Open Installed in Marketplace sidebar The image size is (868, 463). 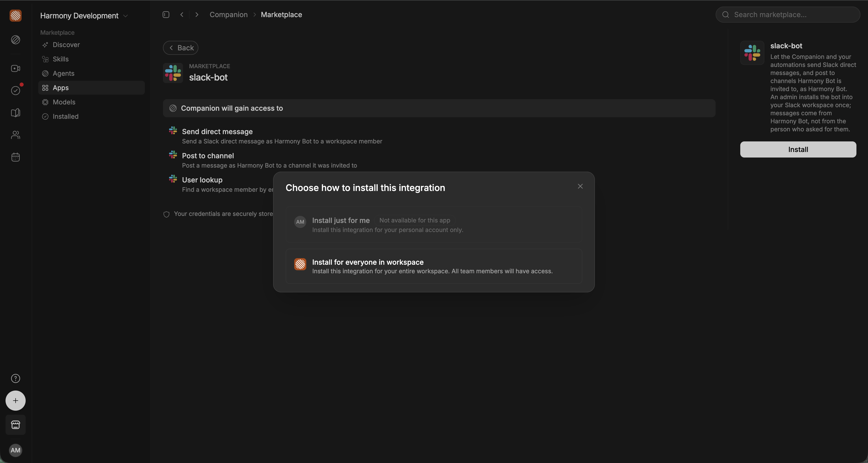coord(92,116)
